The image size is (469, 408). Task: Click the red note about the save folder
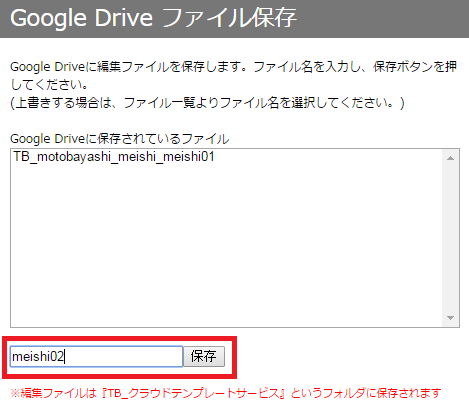tap(226, 393)
